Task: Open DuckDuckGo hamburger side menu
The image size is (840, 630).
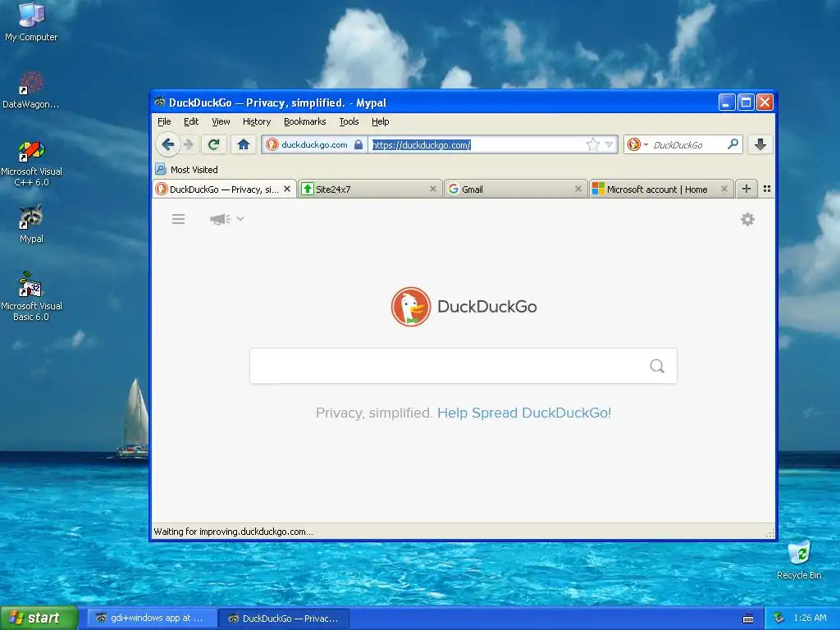Action: coord(178,219)
